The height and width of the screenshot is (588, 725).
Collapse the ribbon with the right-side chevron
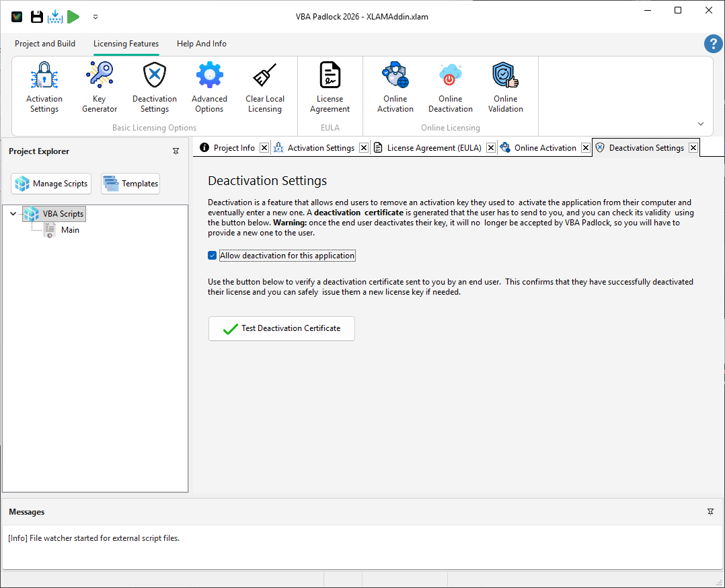700,124
